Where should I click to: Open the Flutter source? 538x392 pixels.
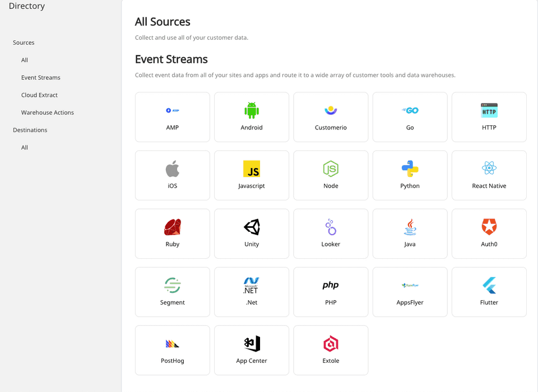[x=489, y=292]
